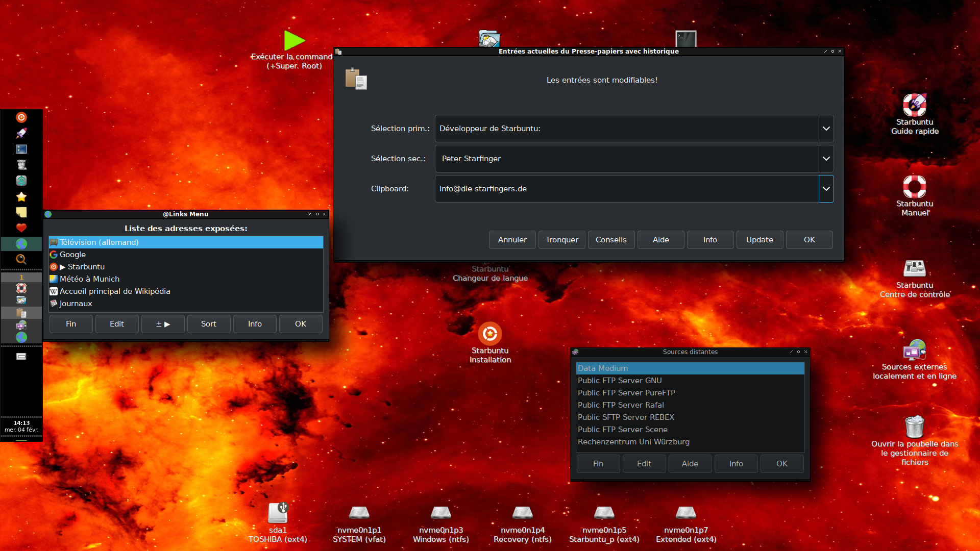Click the Tronquer button
Viewport: 980px width, 551px height.
pyautogui.click(x=561, y=240)
